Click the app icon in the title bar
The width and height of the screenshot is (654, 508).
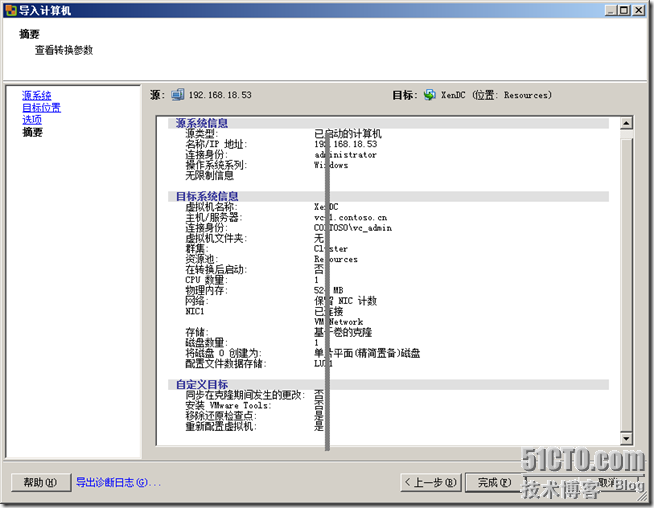(x=10, y=10)
